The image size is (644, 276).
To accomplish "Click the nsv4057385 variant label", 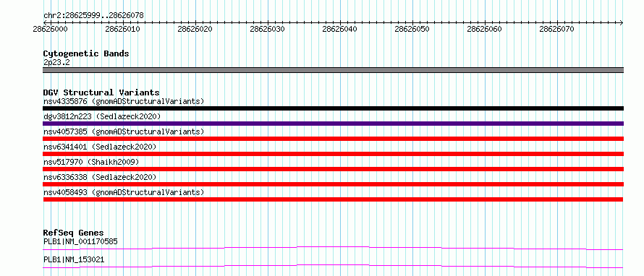I will 124,131.
